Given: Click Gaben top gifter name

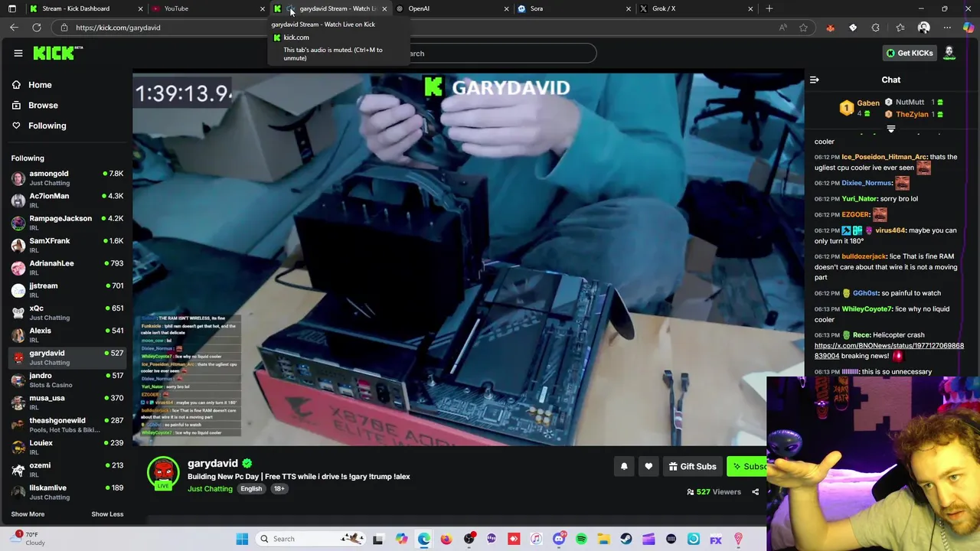Looking at the screenshot, I should [x=867, y=103].
